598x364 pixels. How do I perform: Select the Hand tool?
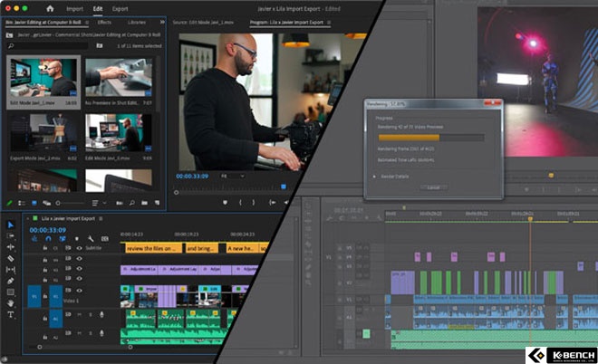pyautogui.click(x=11, y=303)
